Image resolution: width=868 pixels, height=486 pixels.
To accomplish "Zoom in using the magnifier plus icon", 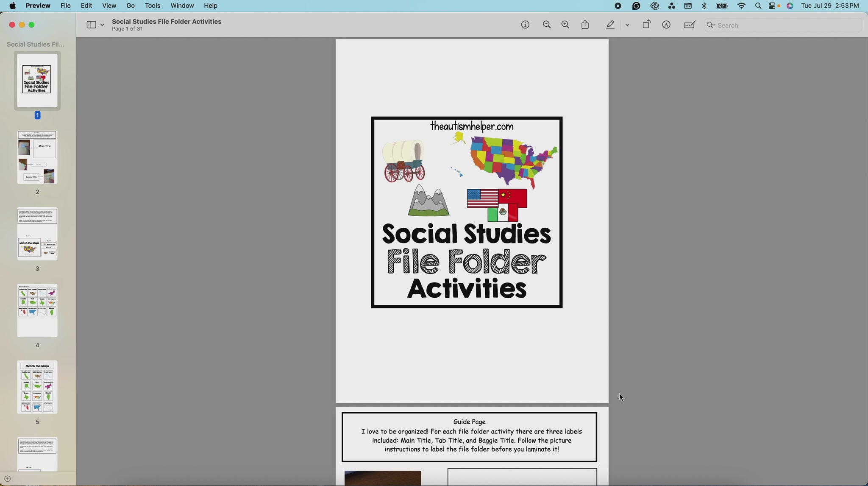I will (x=565, y=25).
